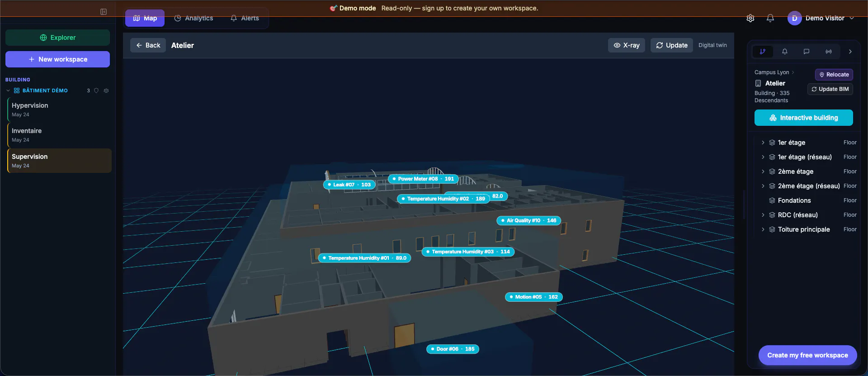Image resolution: width=868 pixels, height=376 pixels.
Task: Open the Inventaire workspace
Action: click(x=59, y=135)
